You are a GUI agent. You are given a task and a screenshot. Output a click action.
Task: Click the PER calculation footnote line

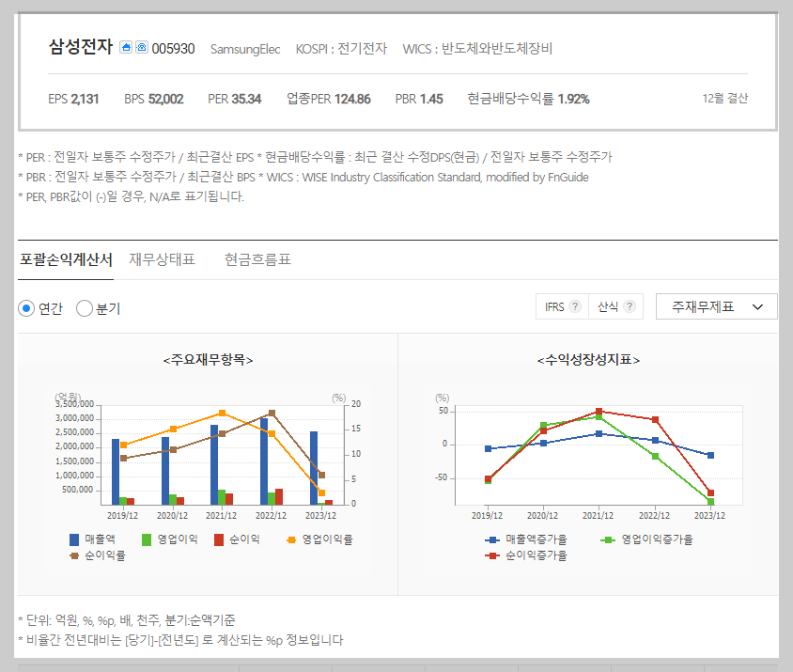[315, 157]
